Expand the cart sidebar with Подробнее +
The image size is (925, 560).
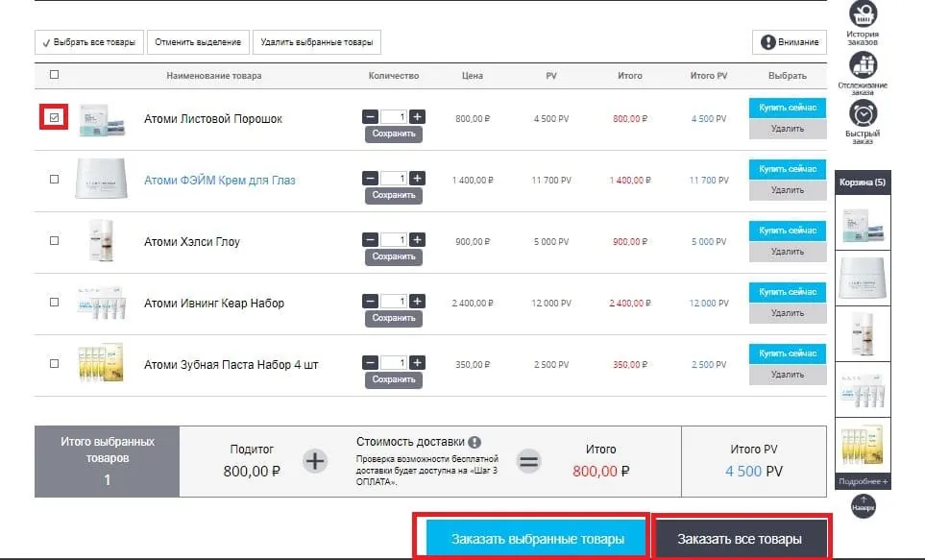point(863,481)
